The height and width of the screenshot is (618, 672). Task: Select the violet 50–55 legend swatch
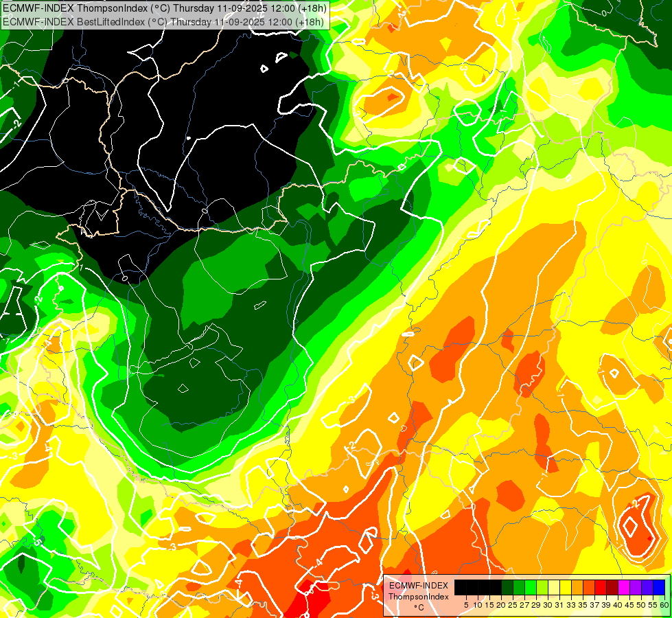click(647, 588)
